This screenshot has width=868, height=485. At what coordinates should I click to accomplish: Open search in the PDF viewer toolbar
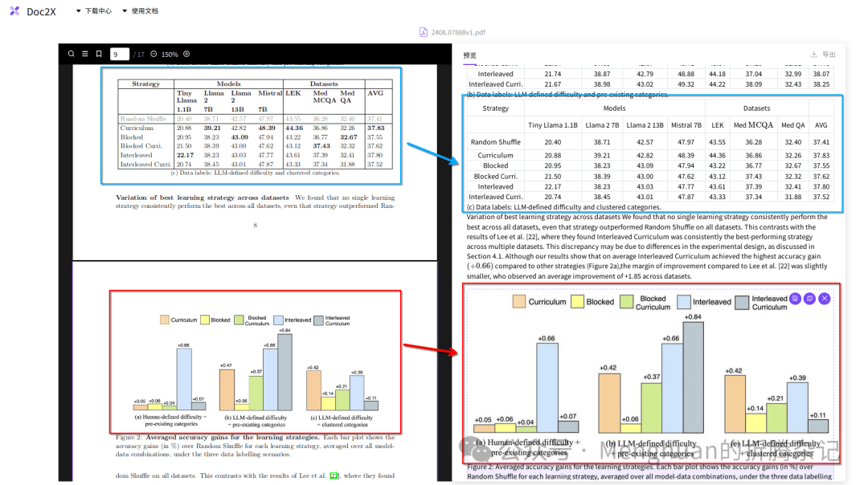pyautogui.click(x=72, y=54)
